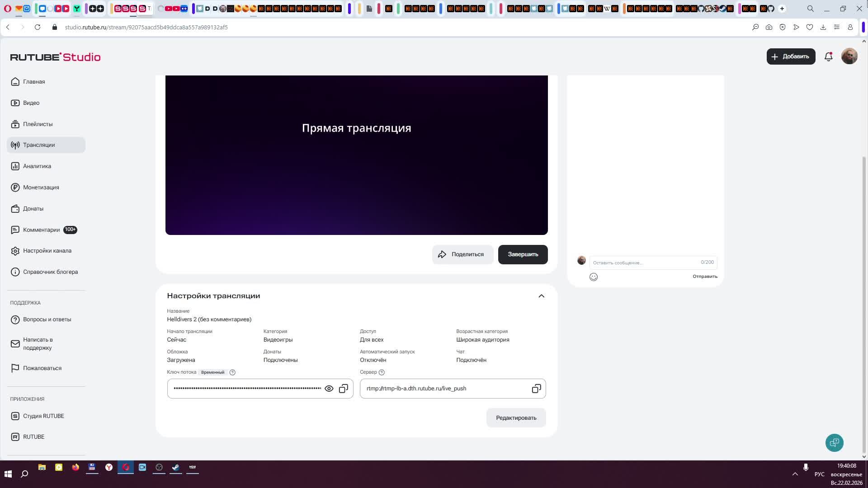Image resolution: width=868 pixels, height=488 pixels.
Task: Open Монетизация section
Action: [x=41, y=188]
